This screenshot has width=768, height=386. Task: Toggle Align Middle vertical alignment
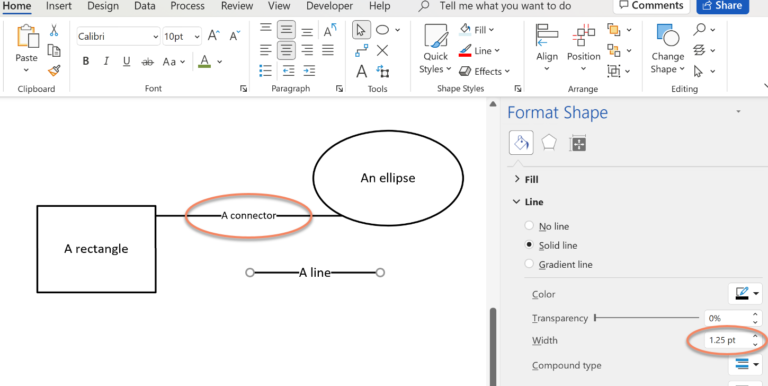coord(286,30)
